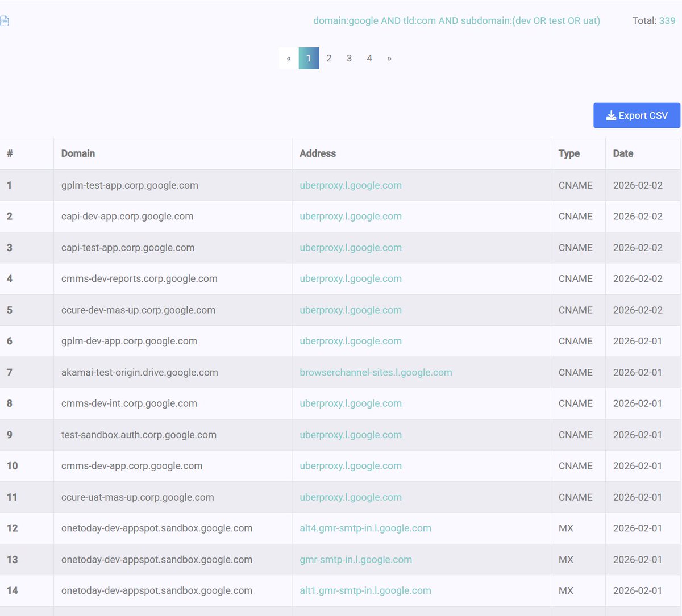
Task: Go to the next page with » arrow
Action: [x=389, y=58]
